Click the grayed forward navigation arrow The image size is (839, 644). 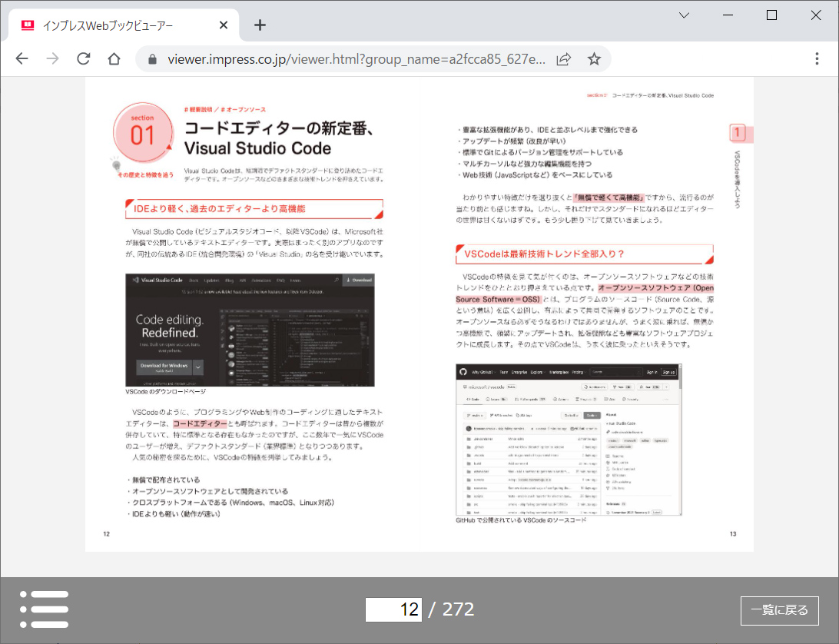51,58
